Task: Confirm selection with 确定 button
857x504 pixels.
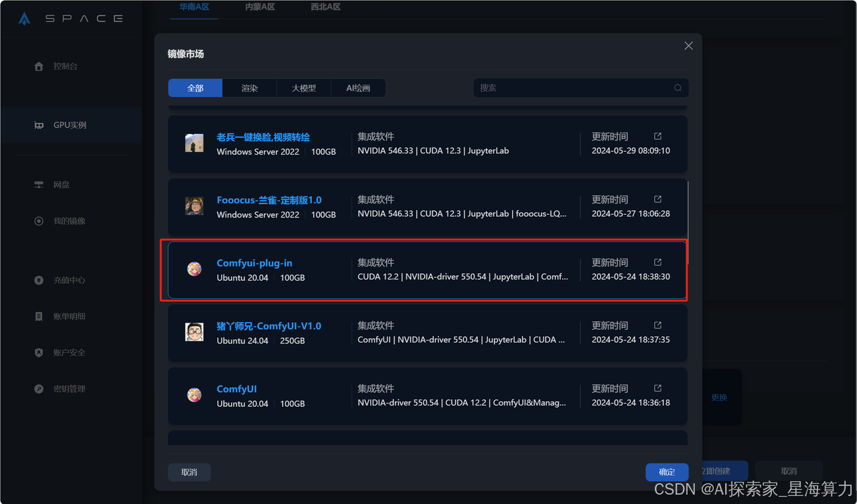Action: click(667, 472)
